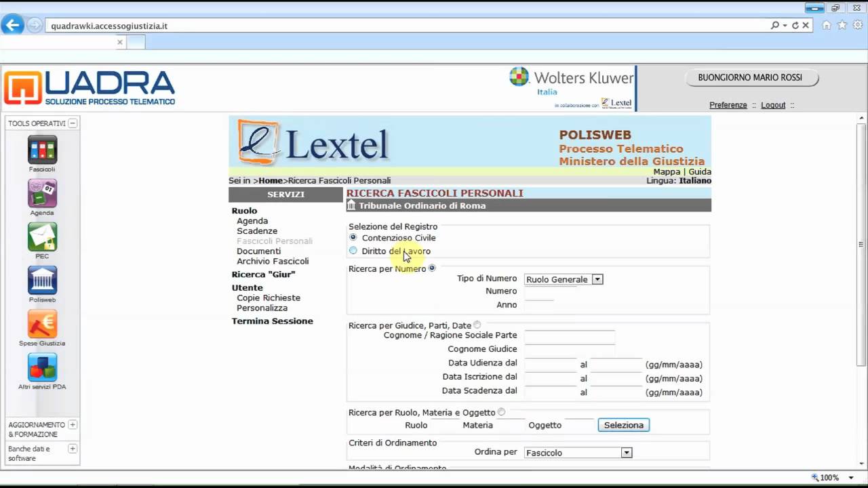The height and width of the screenshot is (488, 868).
Task: Open the Fascicoli tool icon
Action: pos(42,150)
